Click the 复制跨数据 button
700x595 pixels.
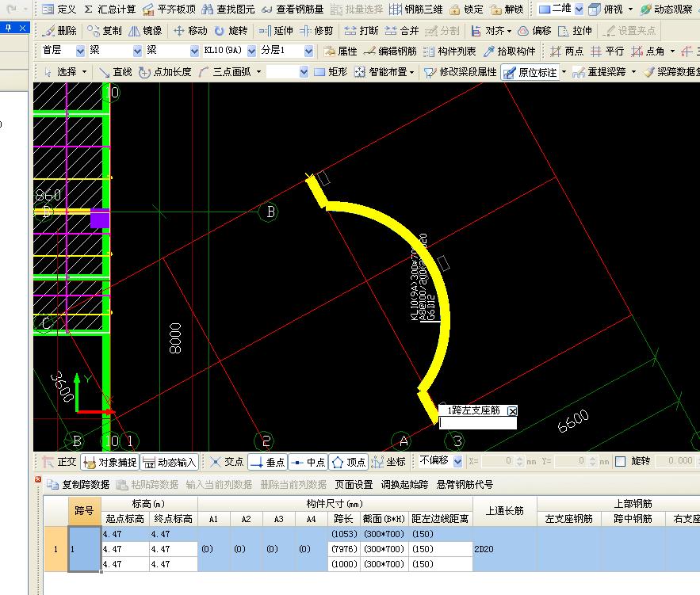78,485
